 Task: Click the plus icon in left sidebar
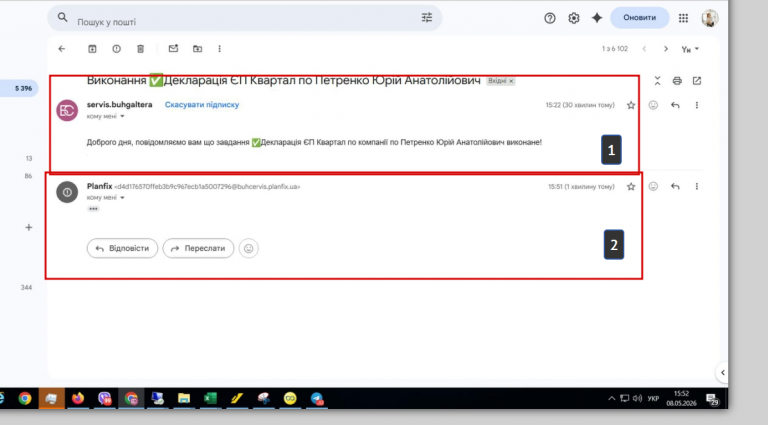click(x=29, y=227)
